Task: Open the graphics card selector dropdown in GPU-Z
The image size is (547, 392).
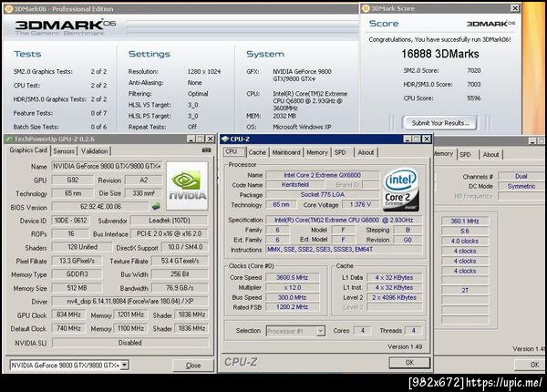Action: 125,366
